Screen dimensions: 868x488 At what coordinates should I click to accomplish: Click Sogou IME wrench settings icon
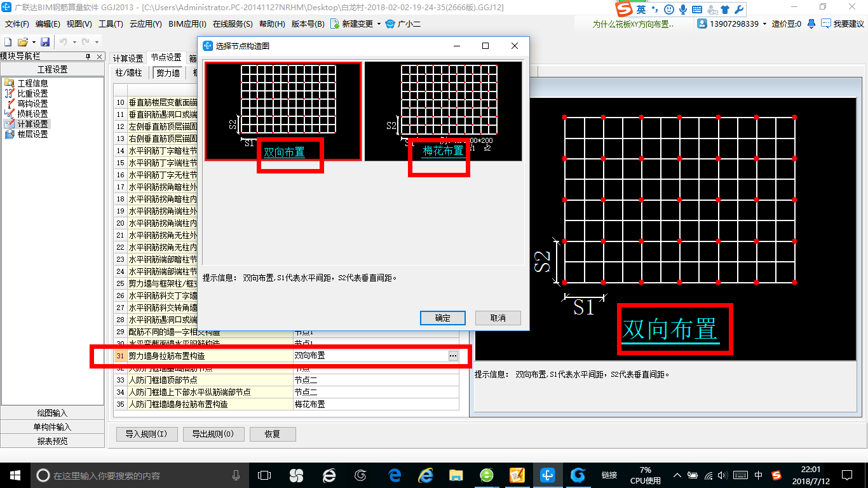click(738, 10)
